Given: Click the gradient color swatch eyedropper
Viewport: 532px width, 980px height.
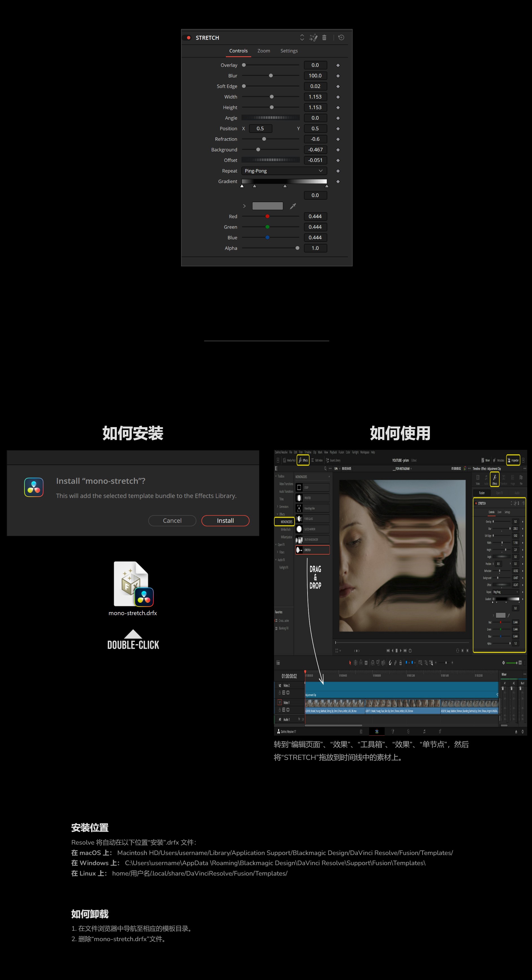Looking at the screenshot, I should [x=292, y=206].
